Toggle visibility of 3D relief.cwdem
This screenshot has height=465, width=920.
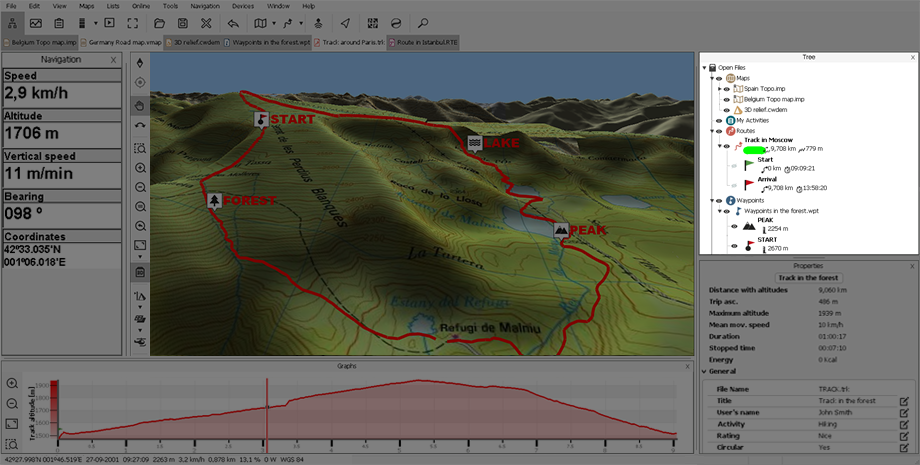pyautogui.click(x=726, y=110)
